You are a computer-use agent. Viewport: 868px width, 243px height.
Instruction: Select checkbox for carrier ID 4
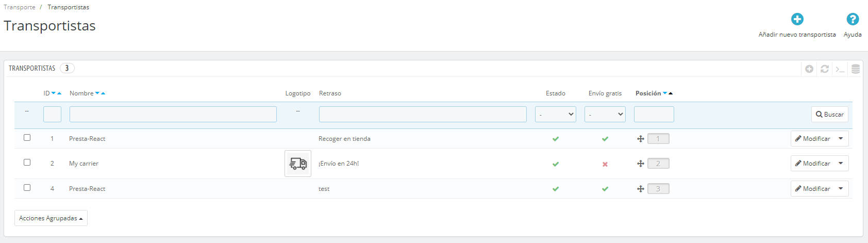click(27, 188)
